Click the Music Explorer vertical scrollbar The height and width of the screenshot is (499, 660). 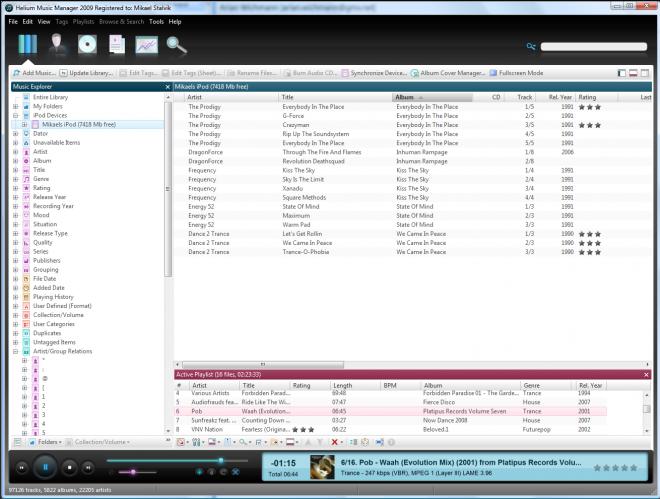pyautogui.click(x=168, y=189)
